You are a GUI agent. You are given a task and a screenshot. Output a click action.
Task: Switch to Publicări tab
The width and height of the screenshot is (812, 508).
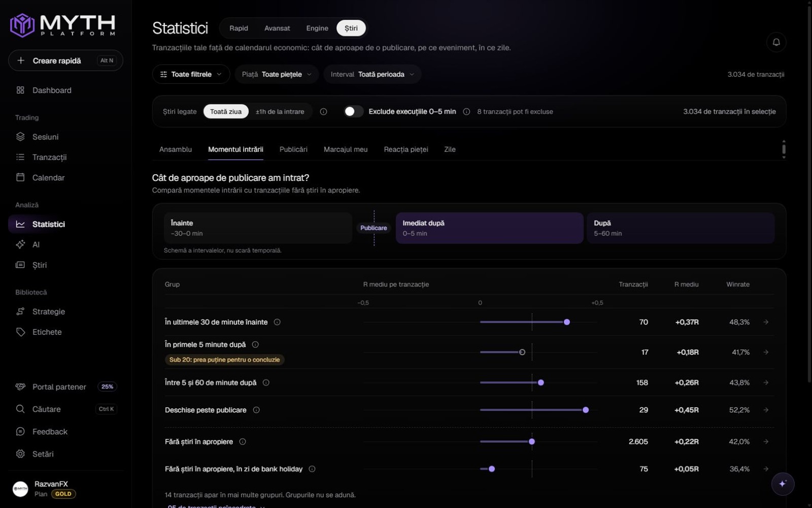(x=293, y=149)
